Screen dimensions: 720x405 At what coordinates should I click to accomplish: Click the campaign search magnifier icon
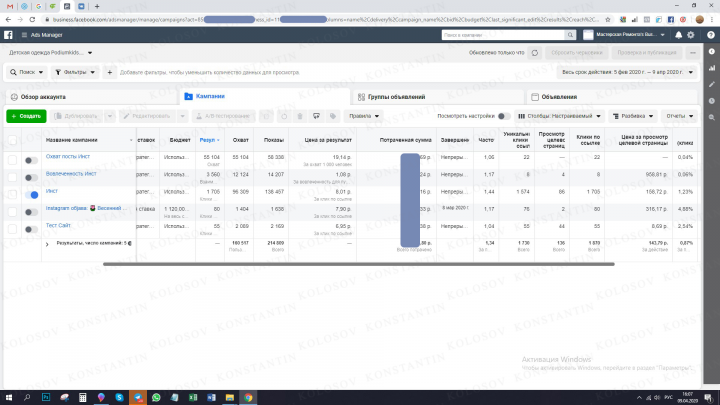570,35
